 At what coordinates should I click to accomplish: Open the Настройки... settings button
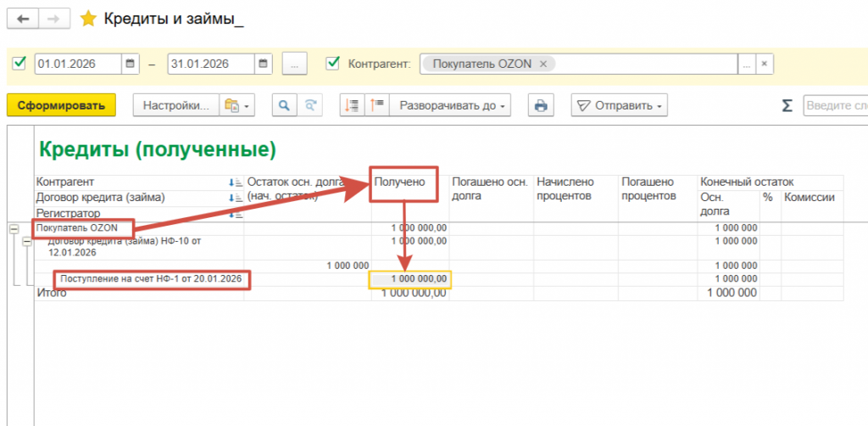click(175, 106)
